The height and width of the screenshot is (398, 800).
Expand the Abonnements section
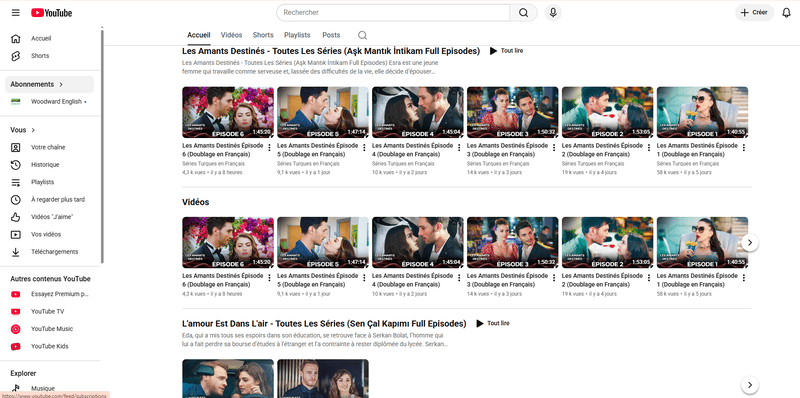(49, 84)
